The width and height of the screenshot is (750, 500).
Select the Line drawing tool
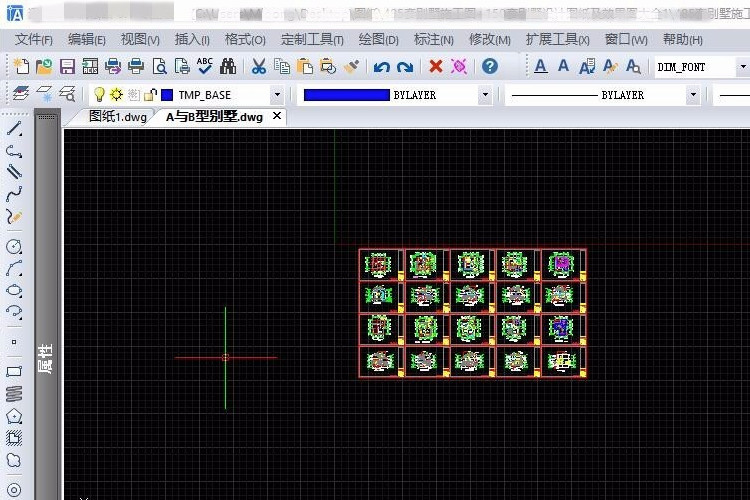[14, 129]
